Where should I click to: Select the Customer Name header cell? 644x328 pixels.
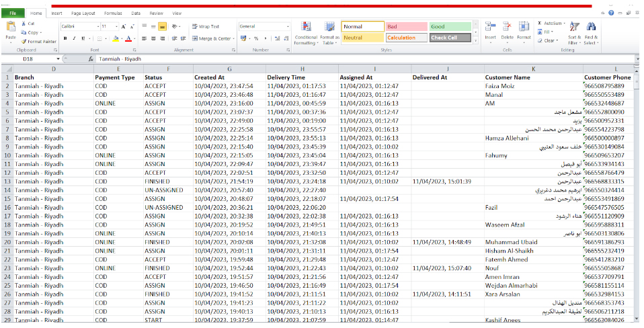[x=508, y=77]
